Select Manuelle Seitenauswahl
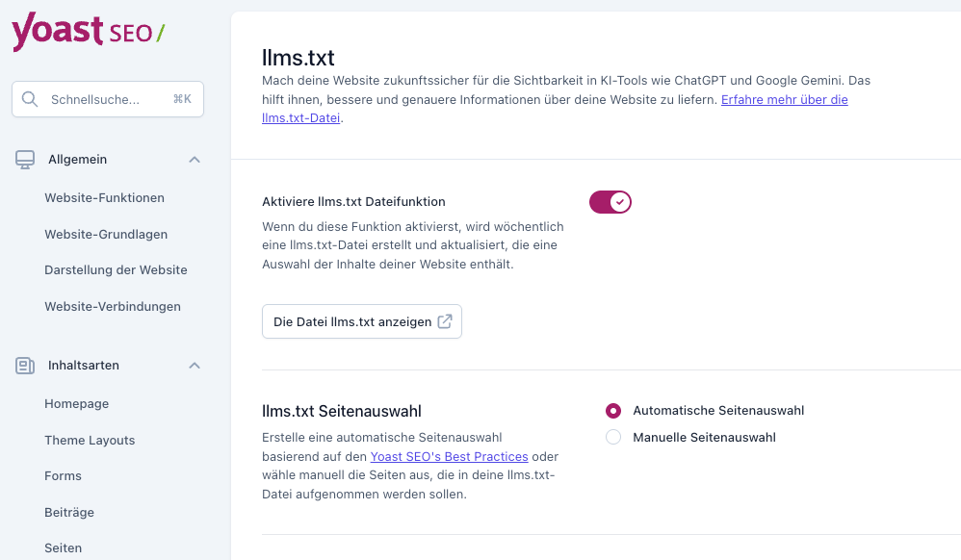Viewport: 961px width, 560px height. [x=613, y=437]
